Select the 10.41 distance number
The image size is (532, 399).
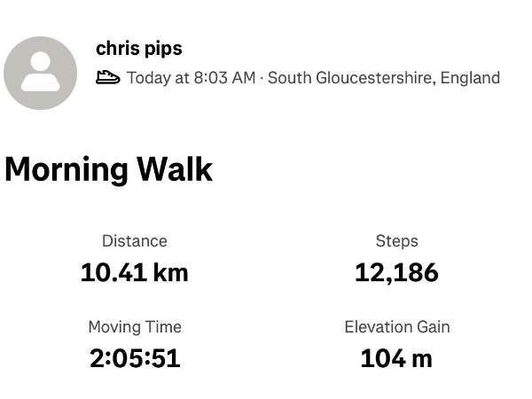click(112, 272)
